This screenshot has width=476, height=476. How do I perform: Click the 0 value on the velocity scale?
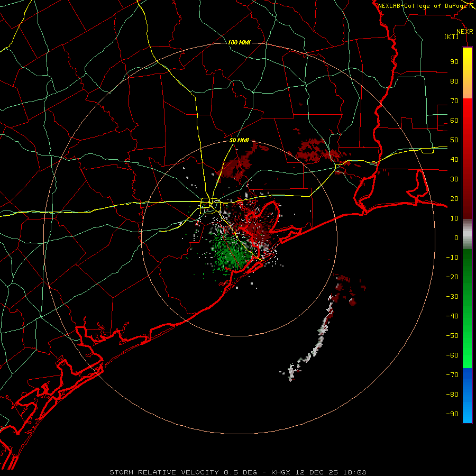pos(456,238)
